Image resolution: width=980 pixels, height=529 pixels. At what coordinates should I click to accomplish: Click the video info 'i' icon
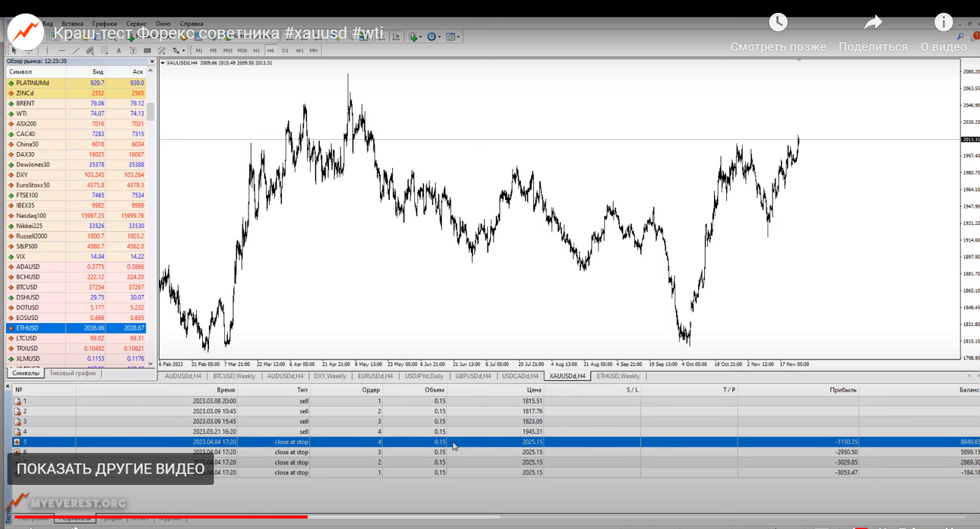click(x=944, y=22)
